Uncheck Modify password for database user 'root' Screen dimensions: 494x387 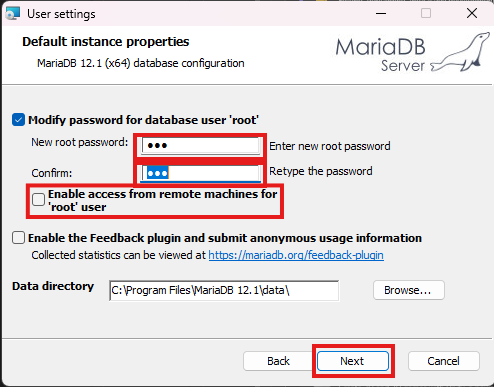pos(18,120)
